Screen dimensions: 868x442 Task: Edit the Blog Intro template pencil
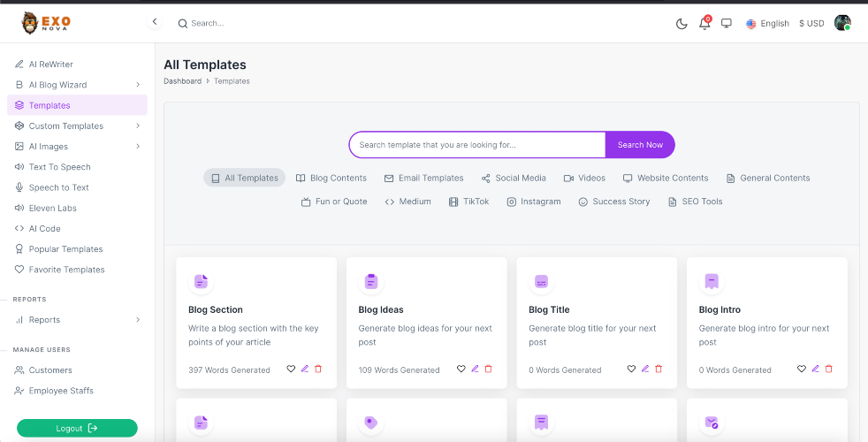tap(816, 369)
